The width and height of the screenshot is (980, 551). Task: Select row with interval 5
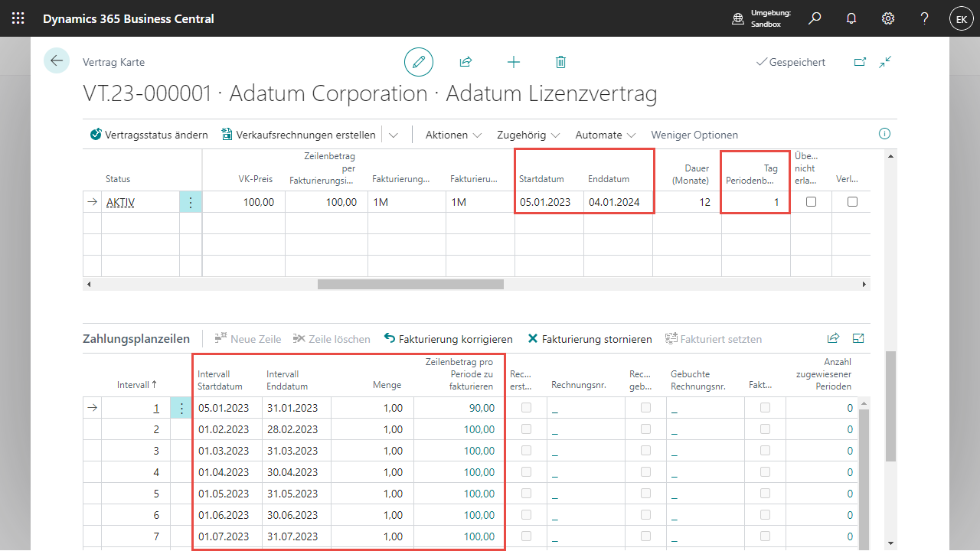point(156,494)
